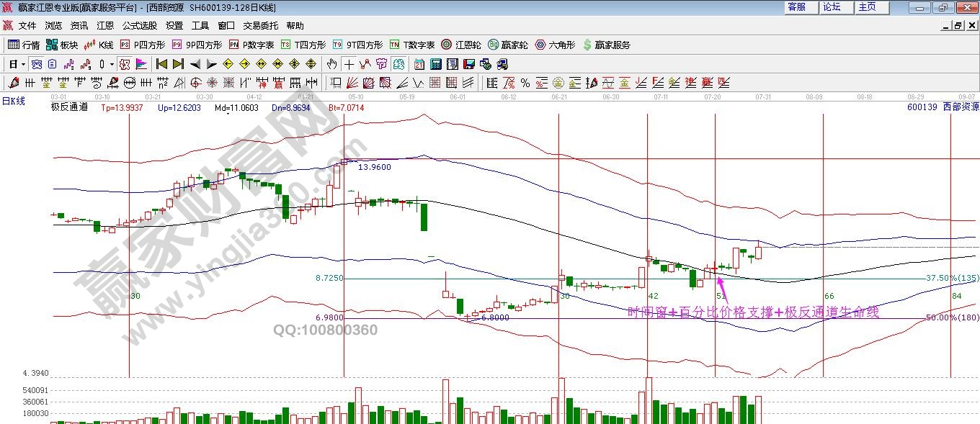Open the T数字表 number table
This screenshot has height=424, width=980.
(x=412, y=45)
